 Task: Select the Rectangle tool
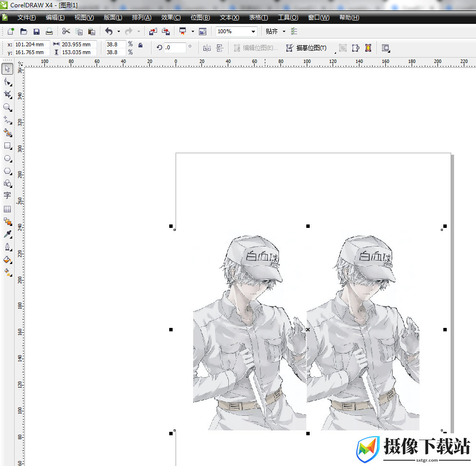(x=7, y=146)
